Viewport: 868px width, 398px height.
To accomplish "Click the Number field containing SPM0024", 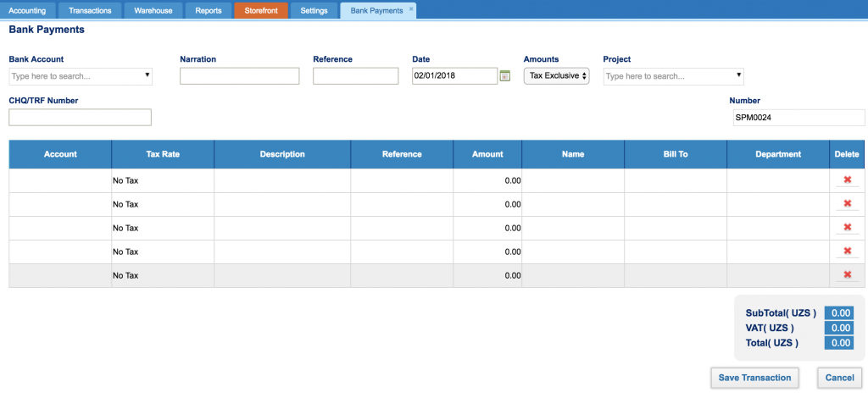I will tap(798, 117).
